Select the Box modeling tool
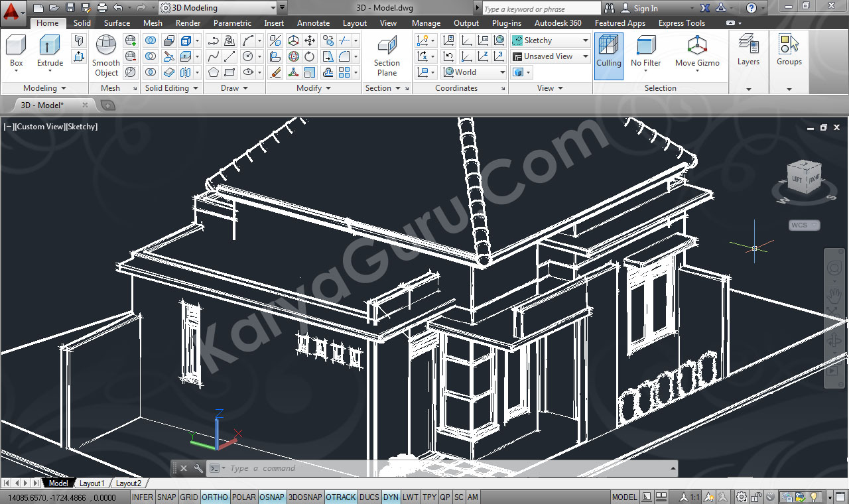Image resolution: width=849 pixels, height=504 pixels. point(16,46)
